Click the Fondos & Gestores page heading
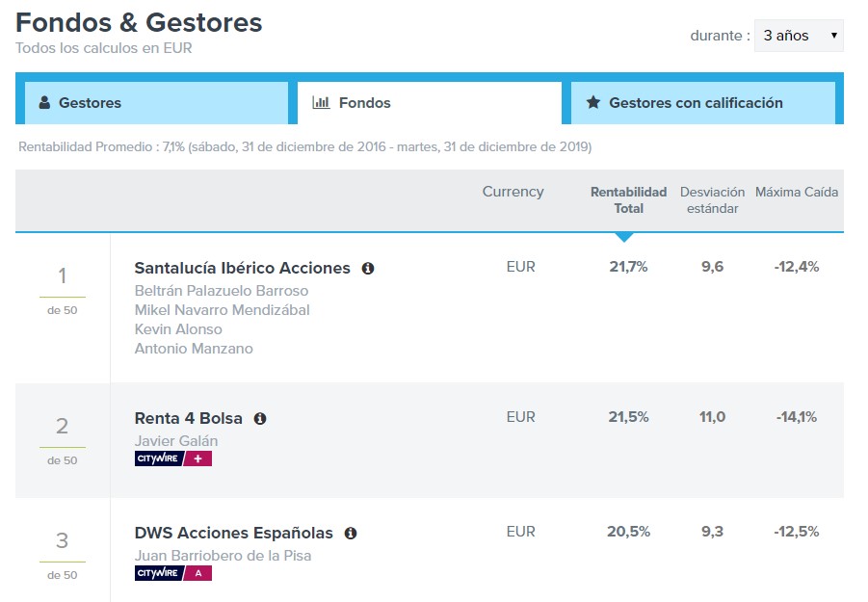Viewport: 868px width, 602px height. pyautogui.click(x=139, y=23)
